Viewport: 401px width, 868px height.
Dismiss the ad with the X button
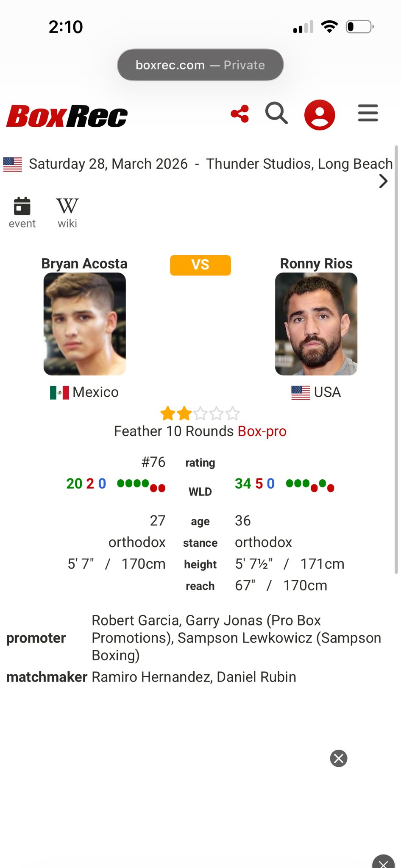(339, 758)
